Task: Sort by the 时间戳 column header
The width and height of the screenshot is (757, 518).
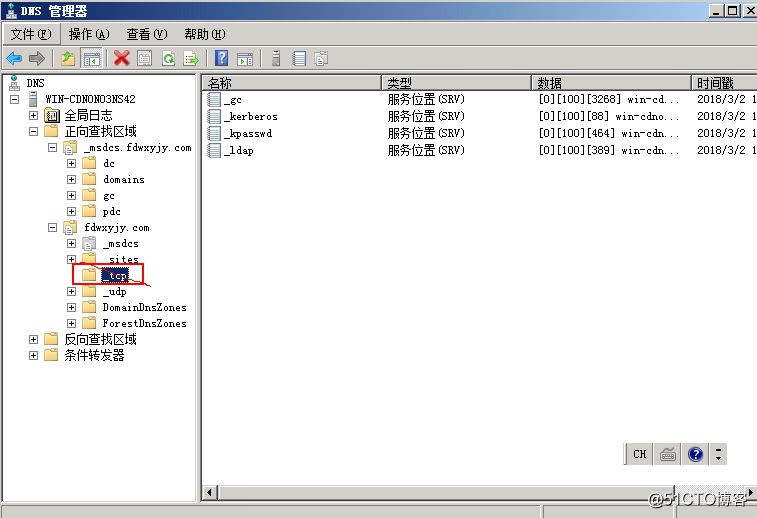Action: point(724,83)
